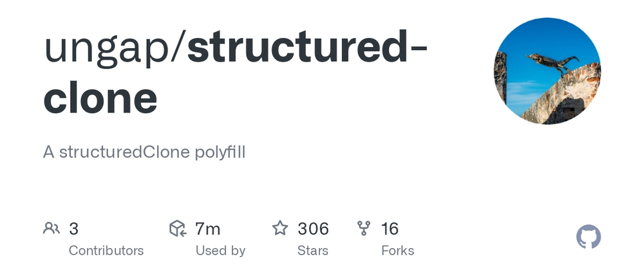Screen dimensions: 644x270
Task: Click the word 'clone' in the title
Action: [100, 98]
